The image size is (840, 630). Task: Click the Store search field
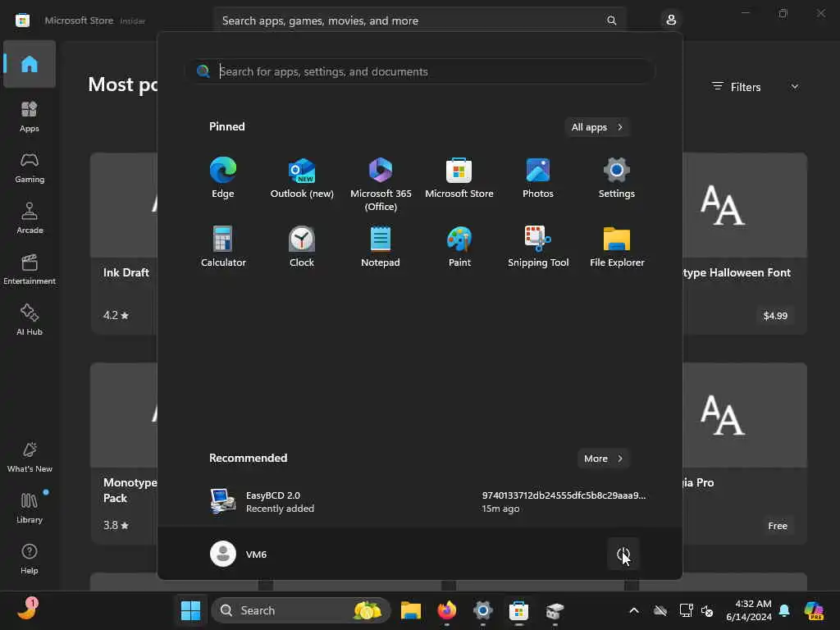click(419, 21)
